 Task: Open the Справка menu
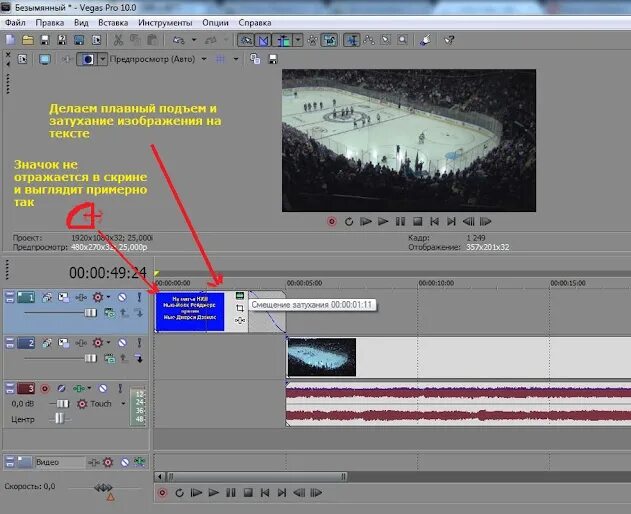255,23
